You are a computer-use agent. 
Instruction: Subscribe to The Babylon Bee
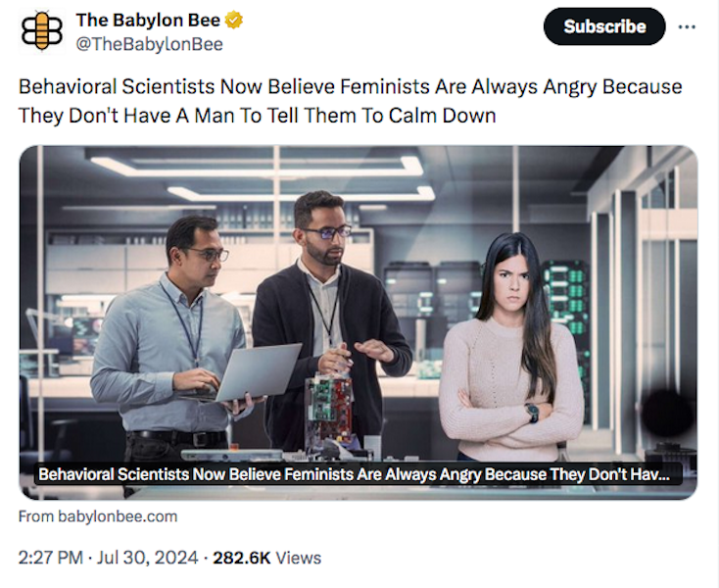click(x=604, y=26)
